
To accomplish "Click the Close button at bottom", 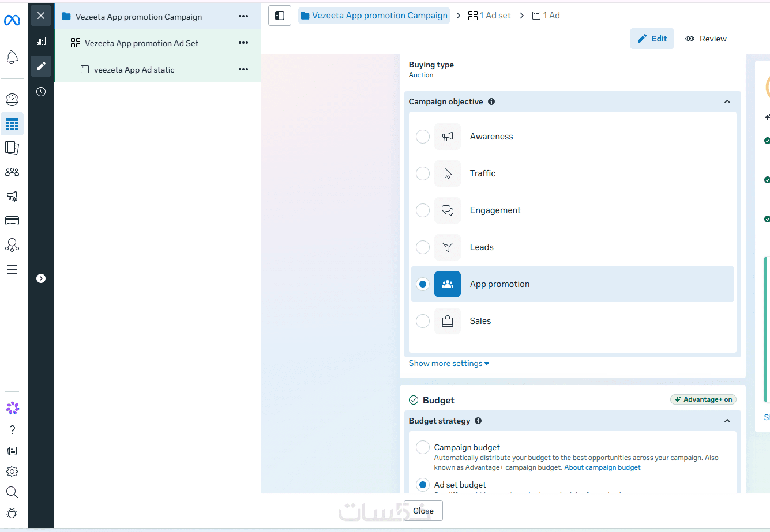I will pyautogui.click(x=423, y=511).
